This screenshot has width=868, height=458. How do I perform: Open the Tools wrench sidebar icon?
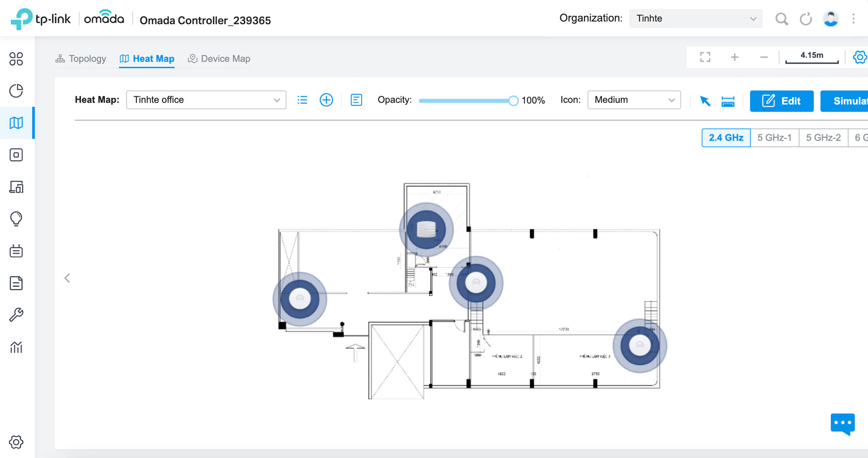pyautogui.click(x=16, y=315)
